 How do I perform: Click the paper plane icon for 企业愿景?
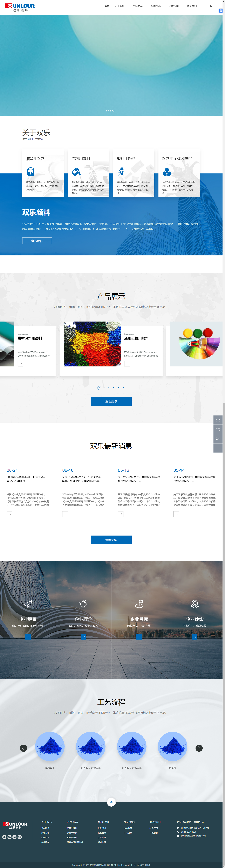click(x=28, y=604)
